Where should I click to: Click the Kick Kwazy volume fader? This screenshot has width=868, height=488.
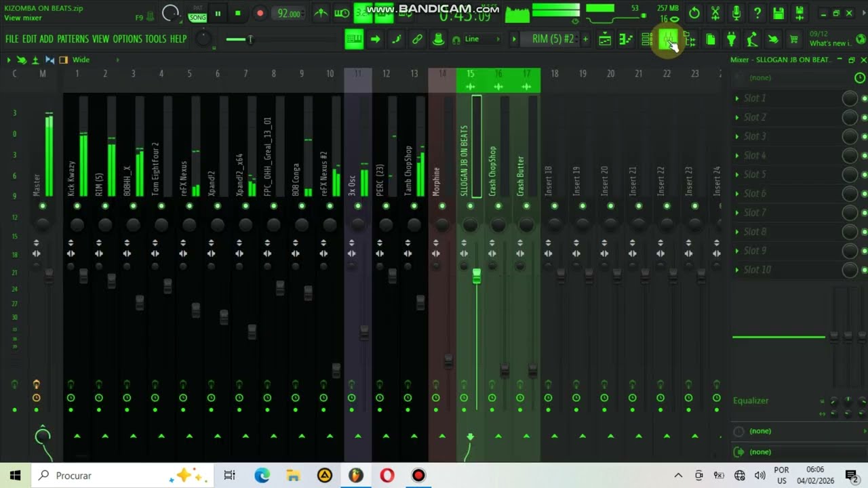[84, 276]
